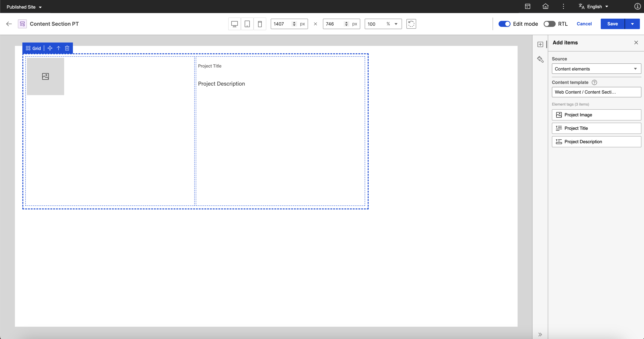The image size is (644, 339).
Task: Select the Project Image element tag
Action: (596, 115)
